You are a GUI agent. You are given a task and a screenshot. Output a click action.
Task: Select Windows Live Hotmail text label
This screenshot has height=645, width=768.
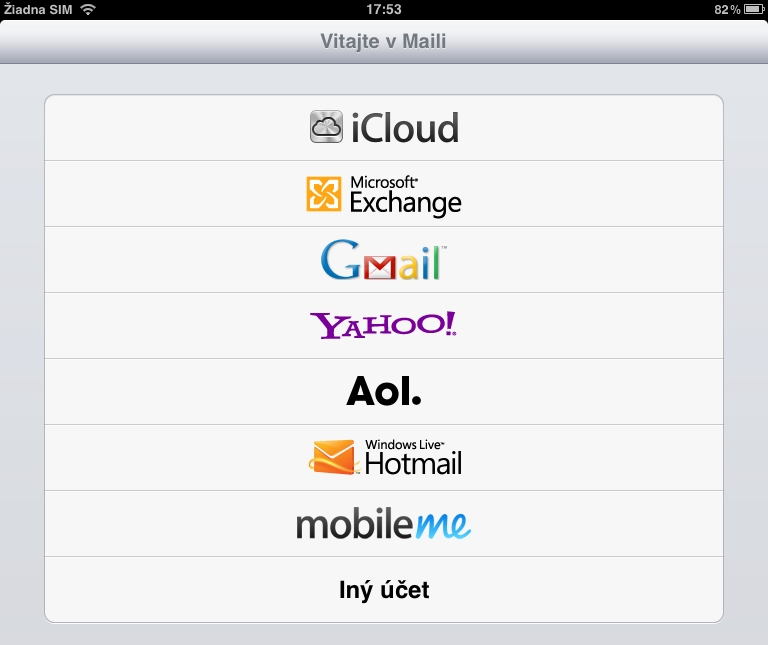tap(412, 458)
